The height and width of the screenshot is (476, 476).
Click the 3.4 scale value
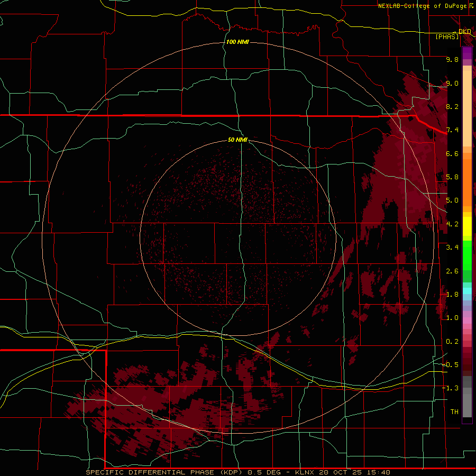click(x=452, y=248)
